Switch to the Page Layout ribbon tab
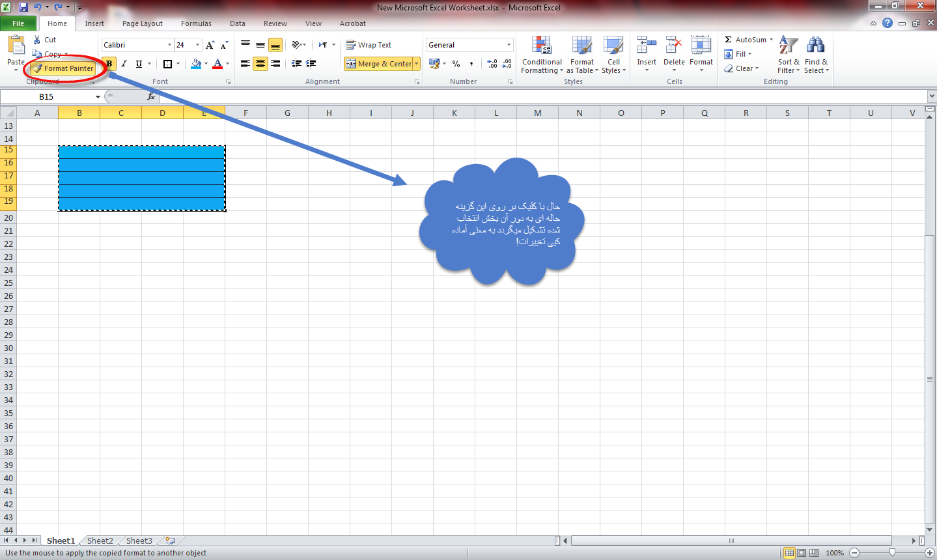 142,23
